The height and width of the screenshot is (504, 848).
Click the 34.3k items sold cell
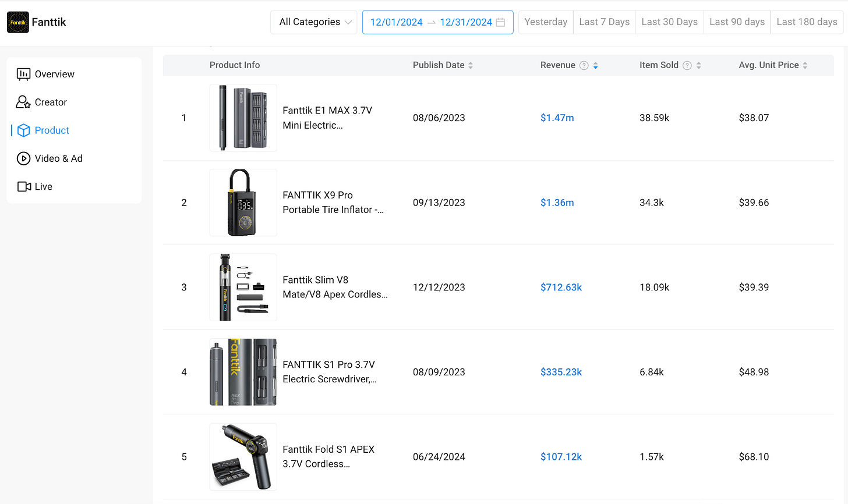652,203
